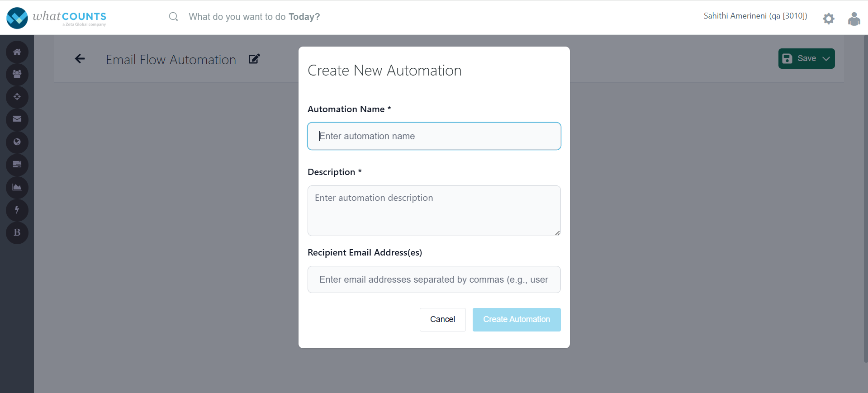
Task: Expand the Save dropdown chevron
Action: pyautogui.click(x=826, y=59)
